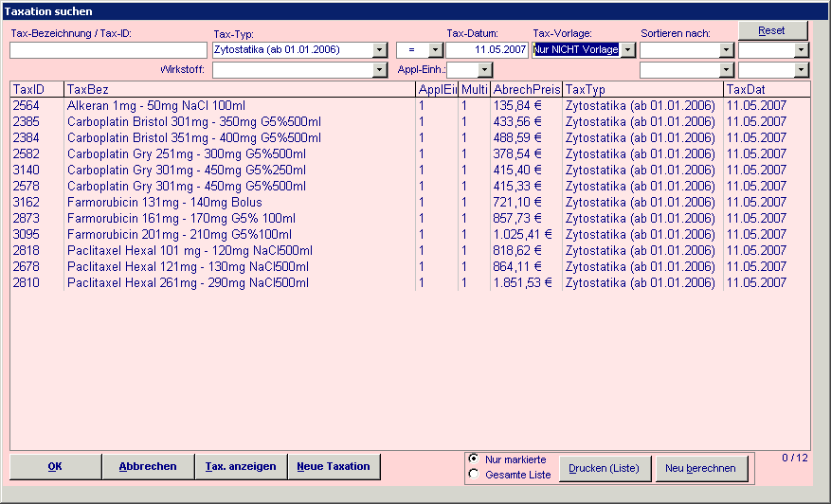Image resolution: width=831 pixels, height=504 pixels.
Task: Select 'Paclitaxel Hexal 261mg - 290mg NaCl500ml' row
Action: [410, 282]
